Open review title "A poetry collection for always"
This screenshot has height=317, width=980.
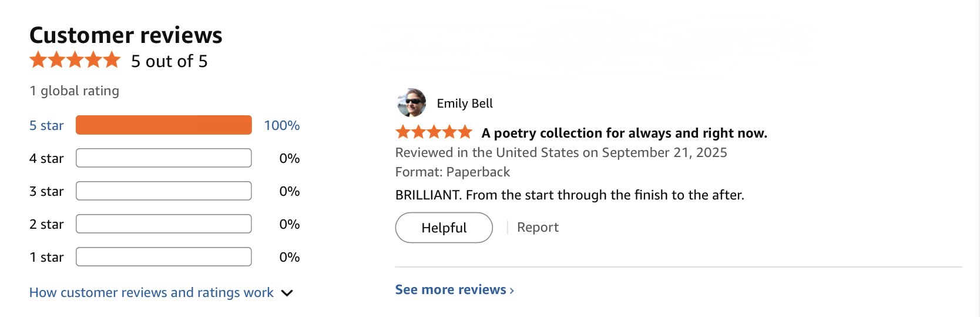[624, 133]
